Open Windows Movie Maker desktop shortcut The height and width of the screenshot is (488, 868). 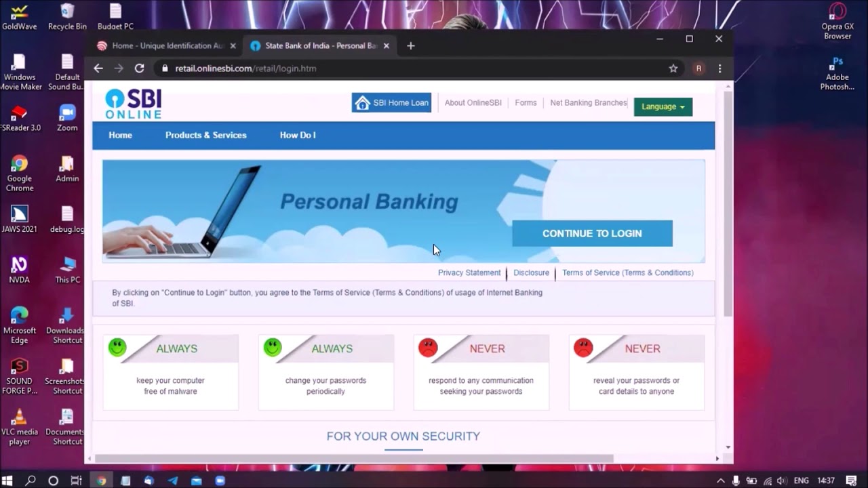[20, 73]
